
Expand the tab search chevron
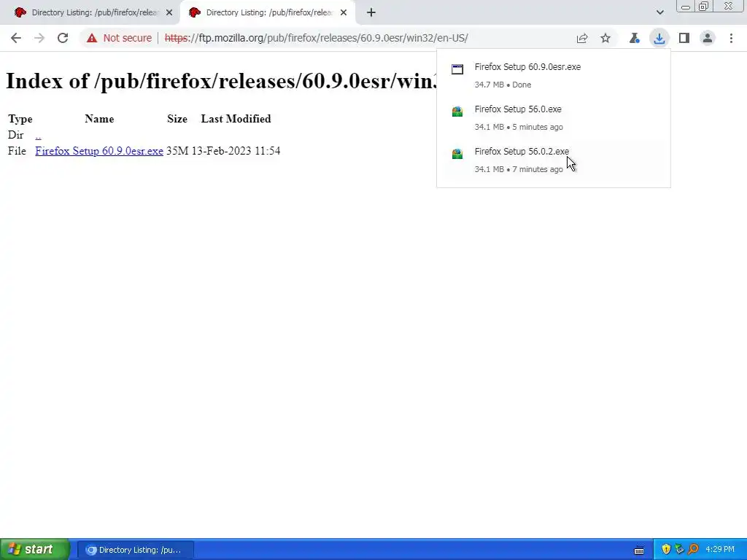(659, 12)
